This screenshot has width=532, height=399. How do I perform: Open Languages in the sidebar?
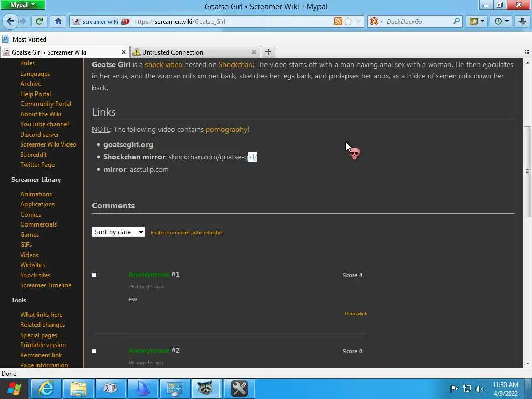point(35,74)
